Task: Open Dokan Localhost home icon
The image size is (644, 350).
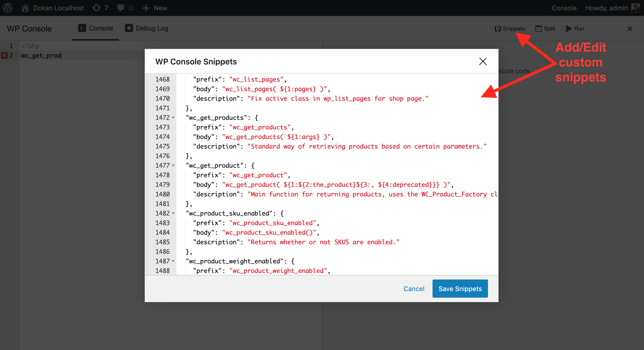Action: tap(25, 8)
